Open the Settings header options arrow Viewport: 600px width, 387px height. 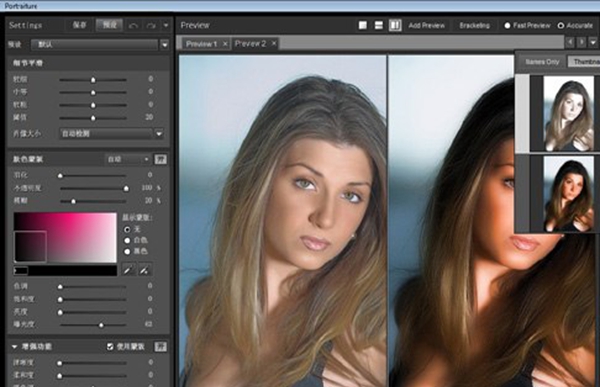166,26
